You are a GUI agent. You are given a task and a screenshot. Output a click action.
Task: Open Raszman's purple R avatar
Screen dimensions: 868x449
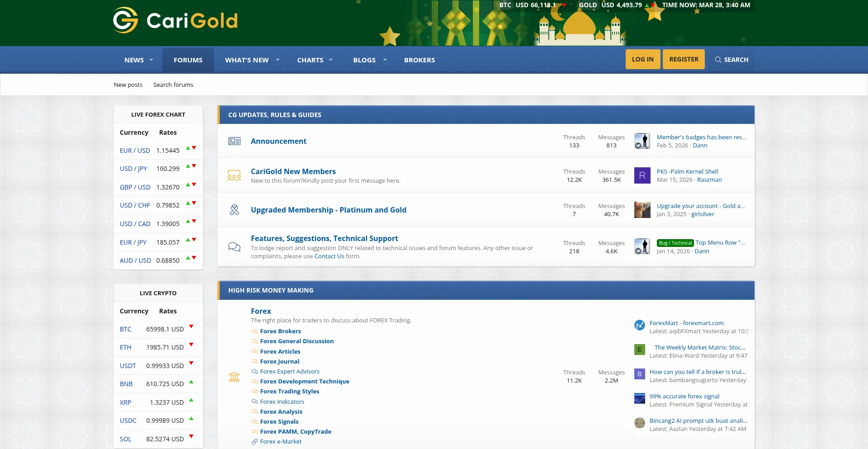click(x=642, y=175)
